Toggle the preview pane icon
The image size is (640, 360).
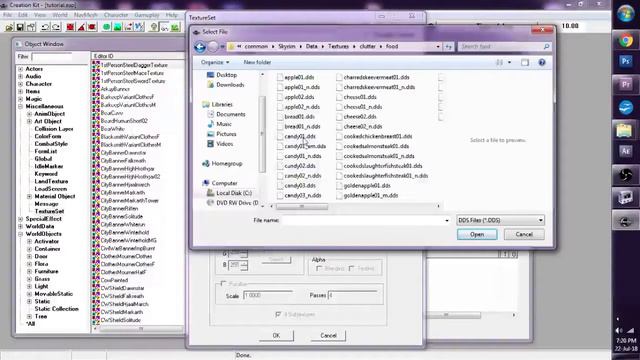point(524,62)
